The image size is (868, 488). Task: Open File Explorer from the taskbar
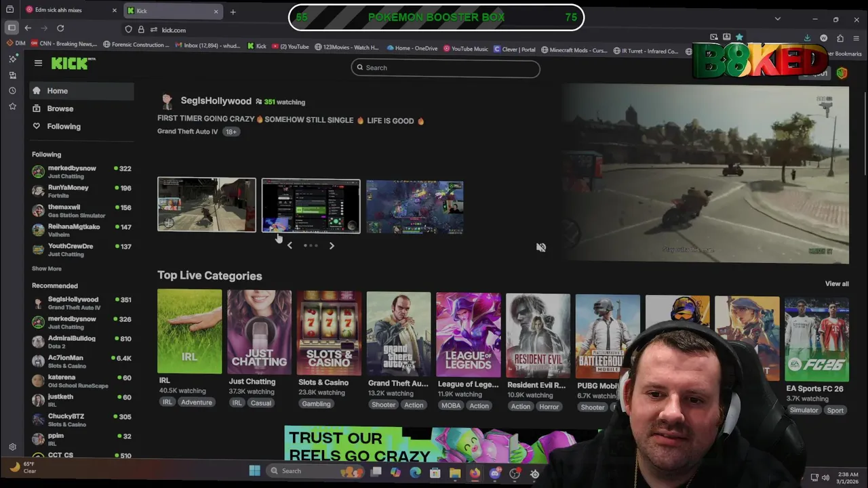pos(455,473)
